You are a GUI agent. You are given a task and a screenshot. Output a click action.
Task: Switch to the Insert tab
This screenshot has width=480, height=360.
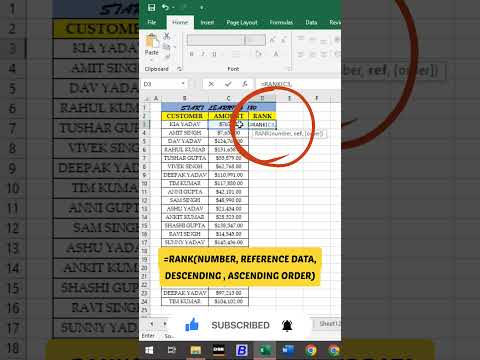coord(207,22)
